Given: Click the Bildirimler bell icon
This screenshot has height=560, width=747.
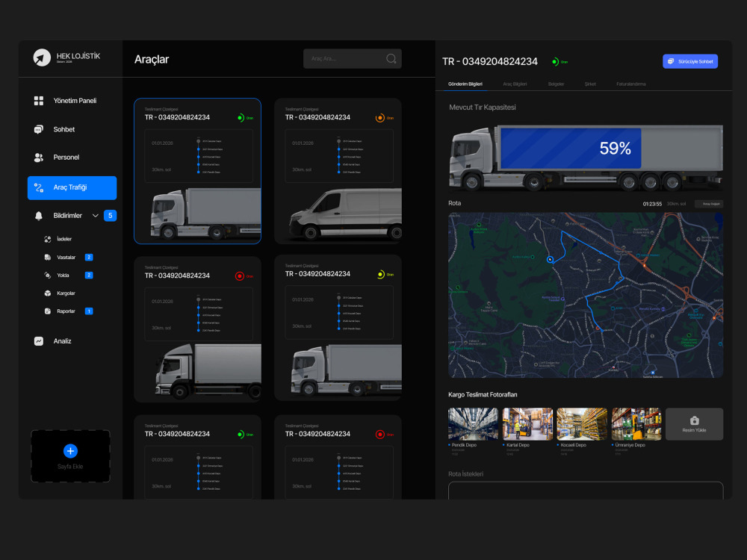Looking at the screenshot, I should tap(39, 216).
